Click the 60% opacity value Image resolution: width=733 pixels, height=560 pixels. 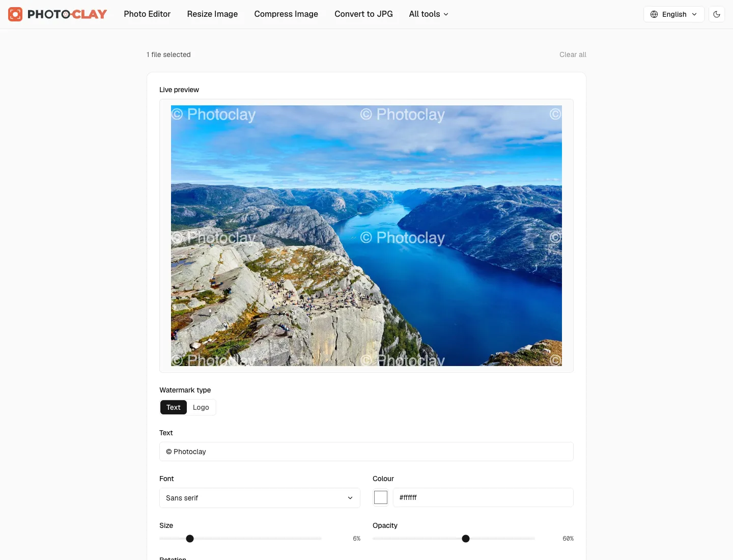[568, 539]
